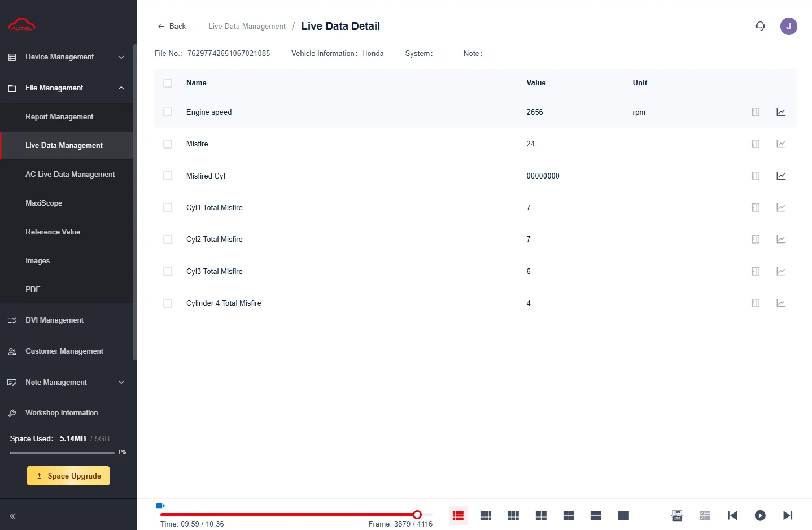Tick the select-all checkbox in table header
This screenshot has width=812, height=530.
168,83
